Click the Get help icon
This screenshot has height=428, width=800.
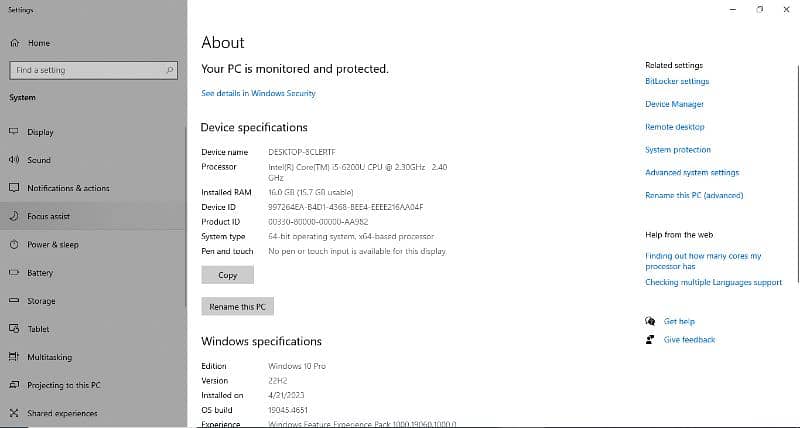coord(650,321)
